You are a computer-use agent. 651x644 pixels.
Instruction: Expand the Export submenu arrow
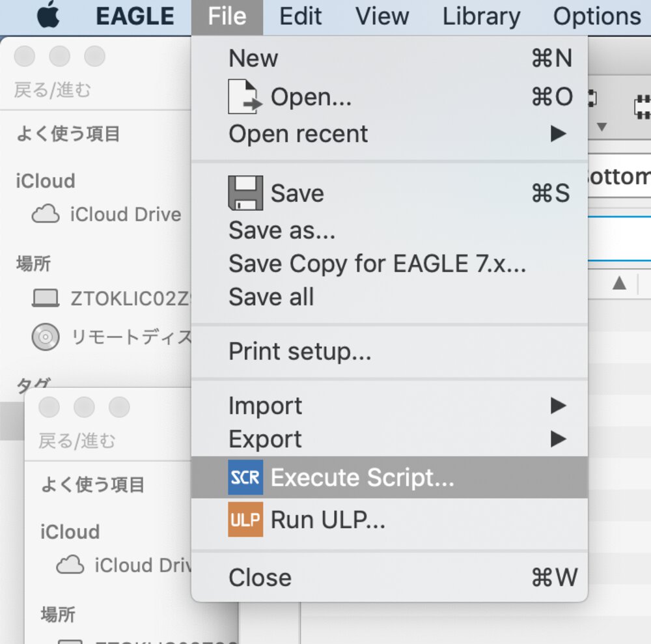(x=559, y=439)
